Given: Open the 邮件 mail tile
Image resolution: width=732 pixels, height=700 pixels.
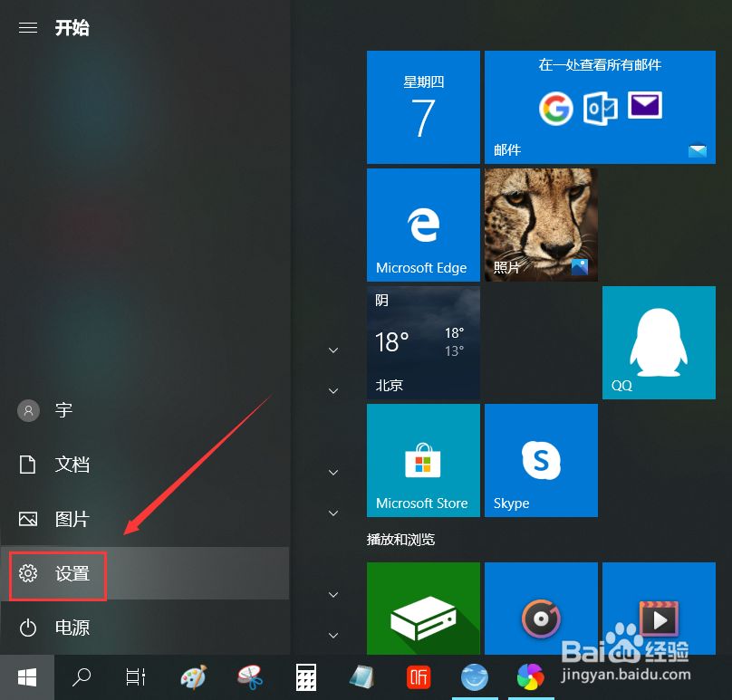Looking at the screenshot, I should (x=600, y=108).
